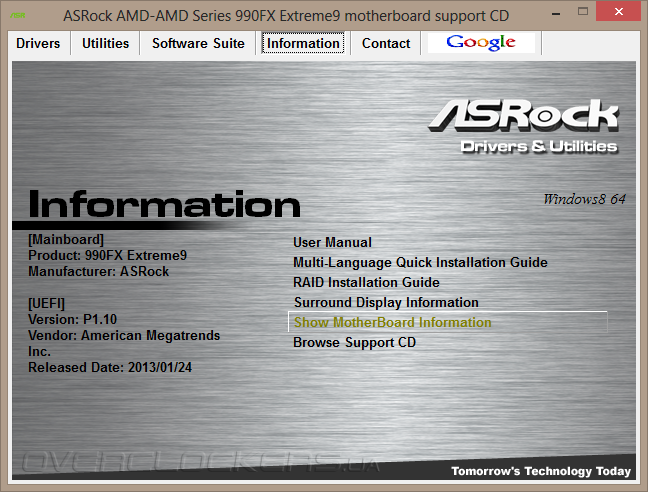This screenshot has height=492, width=648.
Task: Click 'Vendor: American Megatrends' text
Action: coord(124,335)
